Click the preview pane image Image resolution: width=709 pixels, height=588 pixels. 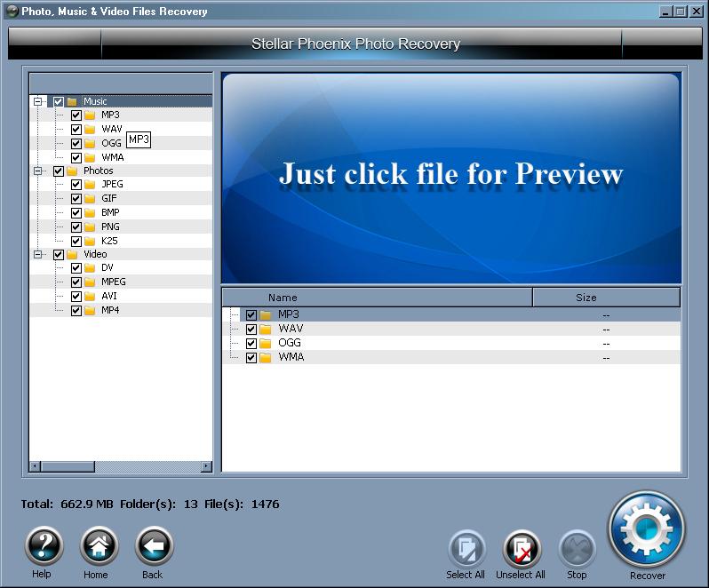click(x=451, y=179)
